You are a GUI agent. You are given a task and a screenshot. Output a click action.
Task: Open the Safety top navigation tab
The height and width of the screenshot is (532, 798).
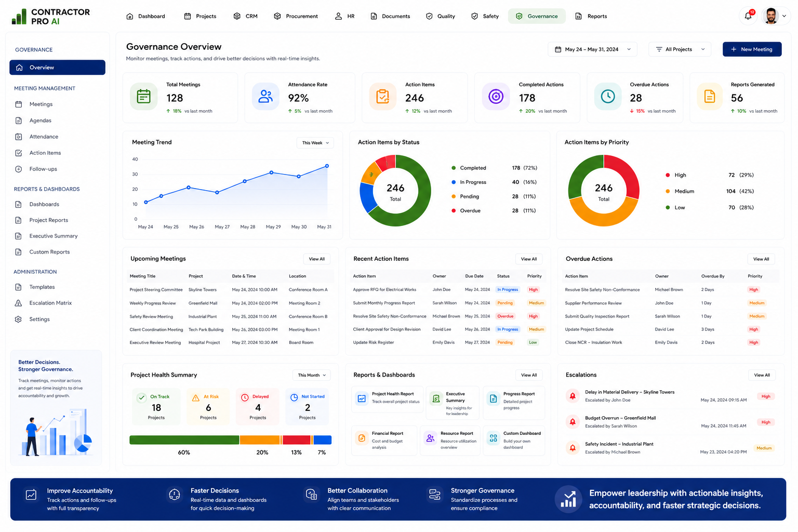(485, 16)
